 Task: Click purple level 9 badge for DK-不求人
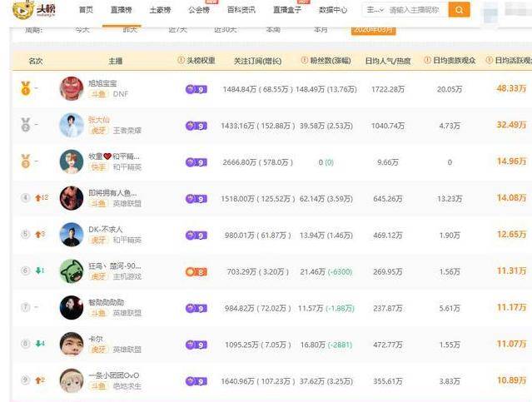point(196,236)
